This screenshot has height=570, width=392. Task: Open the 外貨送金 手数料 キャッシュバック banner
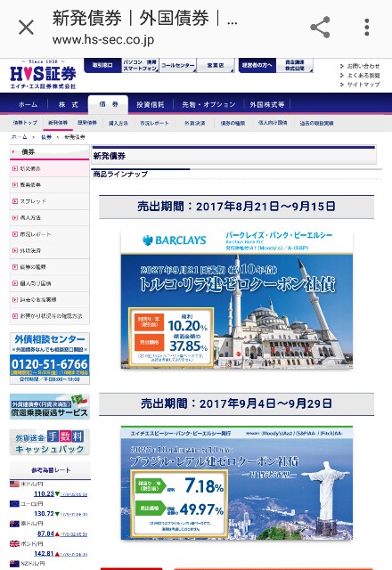(50, 442)
